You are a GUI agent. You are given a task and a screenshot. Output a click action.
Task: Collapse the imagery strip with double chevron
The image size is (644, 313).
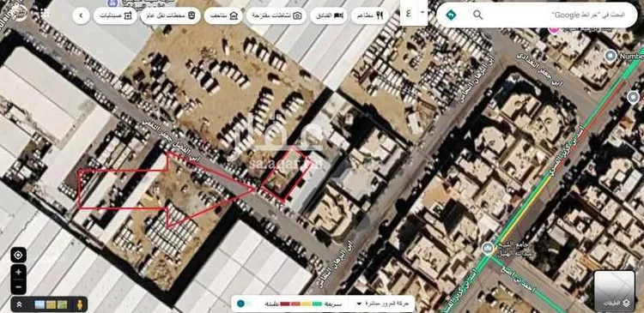(19, 304)
